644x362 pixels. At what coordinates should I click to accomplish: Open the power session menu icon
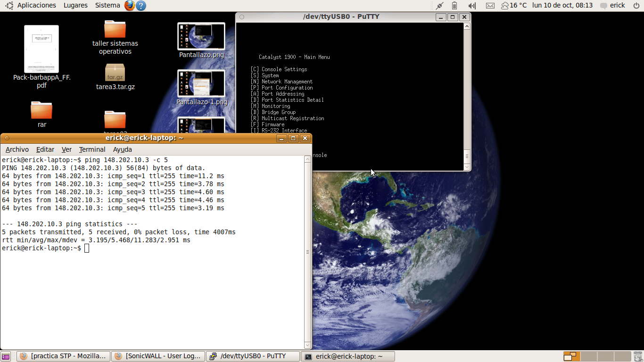(636, 6)
